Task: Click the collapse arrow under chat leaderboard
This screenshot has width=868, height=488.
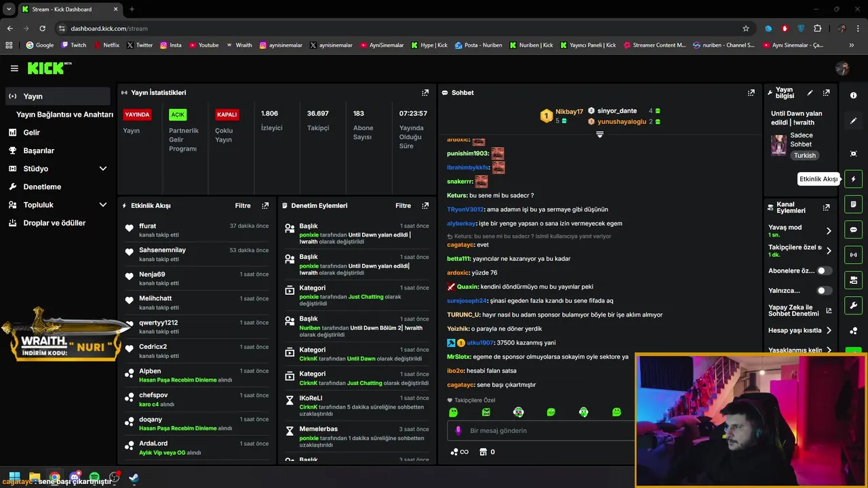Action: coord(599,134)
